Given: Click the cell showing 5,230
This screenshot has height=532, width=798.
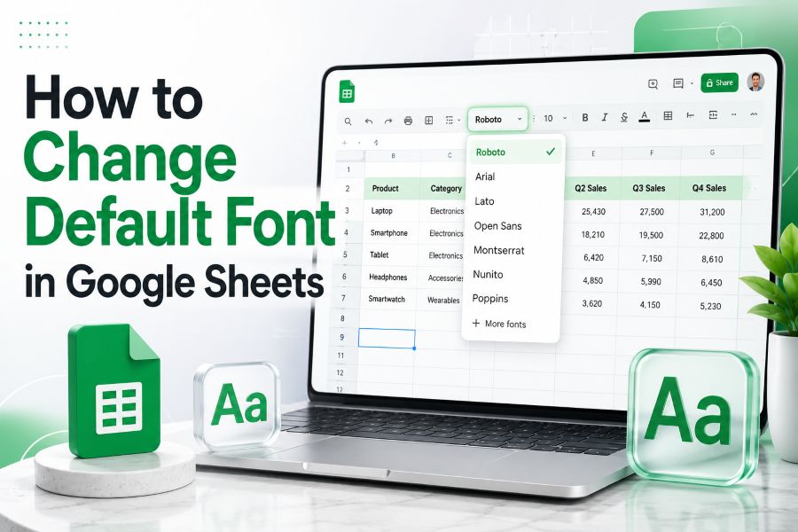Looking at the screenshot, I should click(x=709, y=307).
